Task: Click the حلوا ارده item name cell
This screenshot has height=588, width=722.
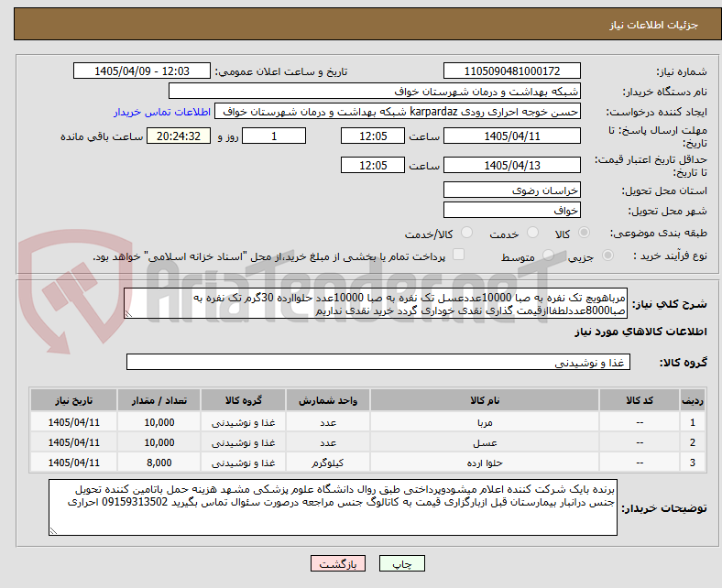Action: (x=485, y=463)
